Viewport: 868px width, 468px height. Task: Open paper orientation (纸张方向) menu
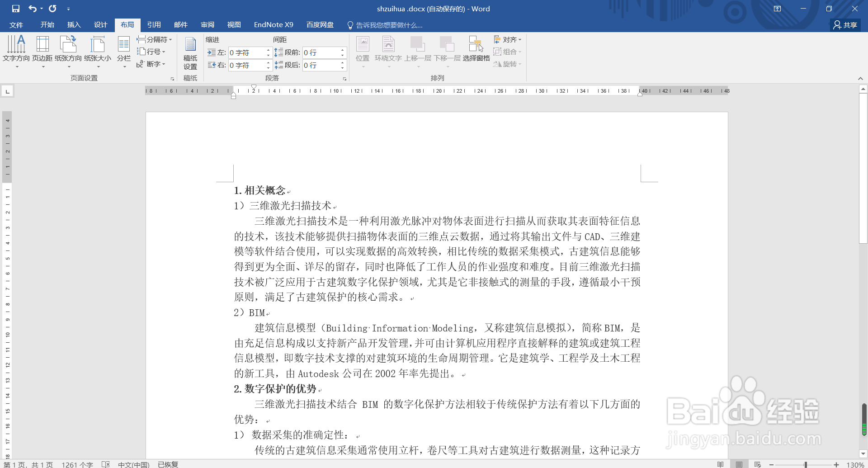pos(68,52)
